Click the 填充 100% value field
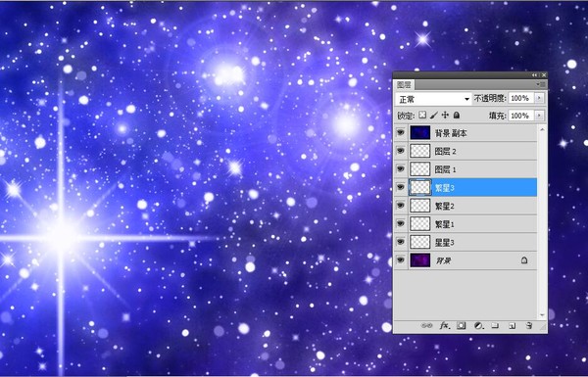Viewport: 588px width, 377px height. click(521, 116)
